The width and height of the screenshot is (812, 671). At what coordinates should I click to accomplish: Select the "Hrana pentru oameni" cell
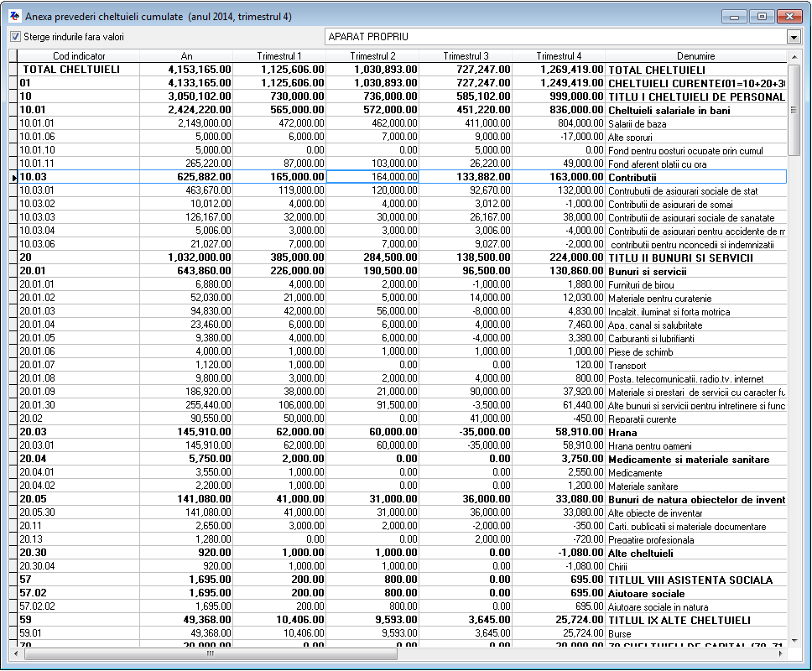coord(696,445)
